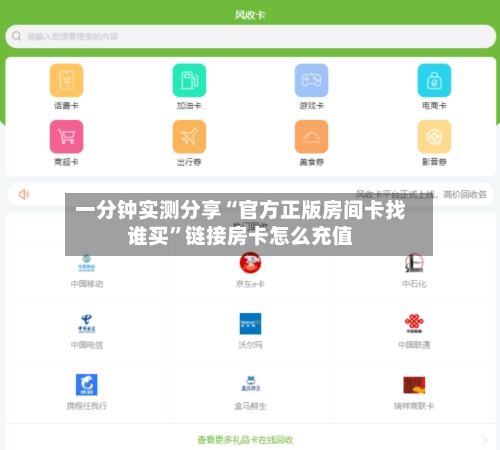Select the 京东e卡 logo
500x450 pixels.
[250, 263]
